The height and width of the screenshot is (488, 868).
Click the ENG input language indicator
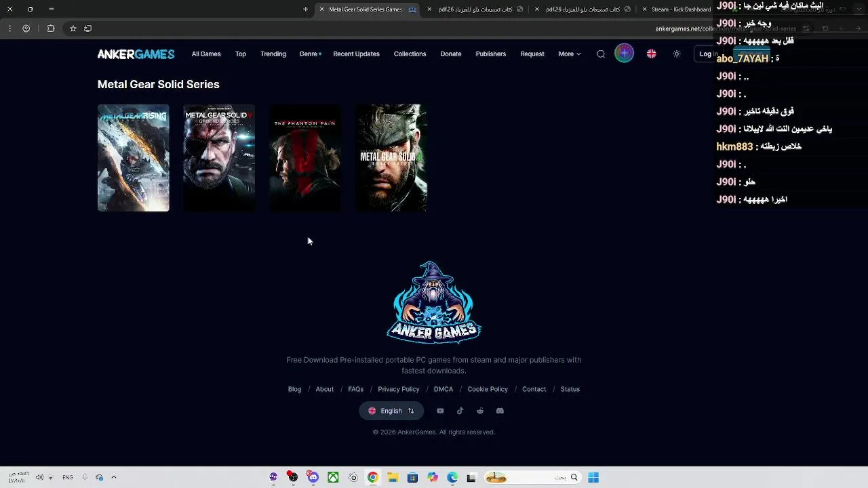point(68,478)
